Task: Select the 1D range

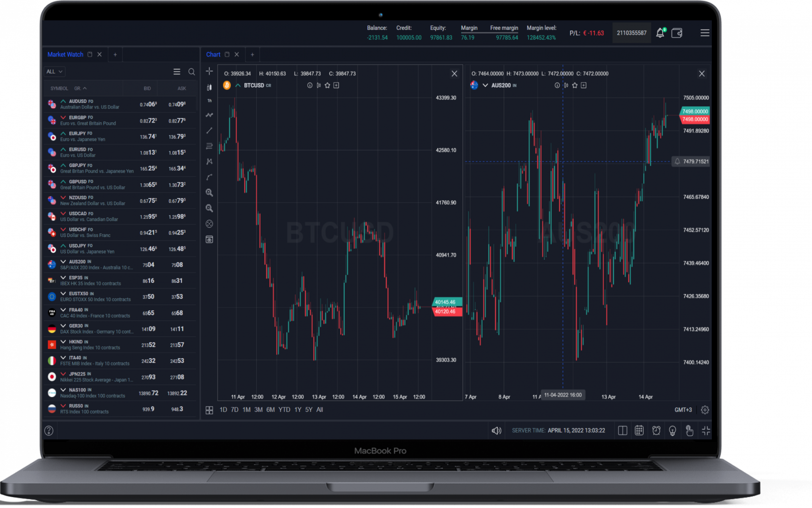Action: [223, 410]
